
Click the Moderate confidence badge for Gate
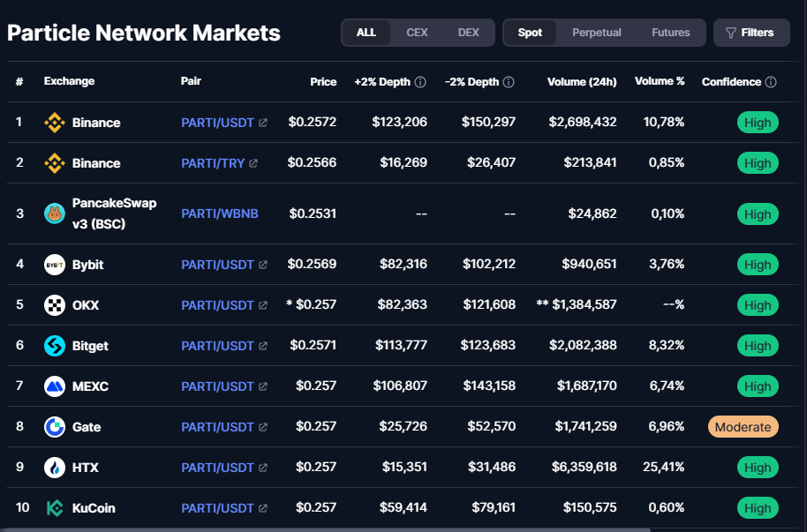point(743,427)
